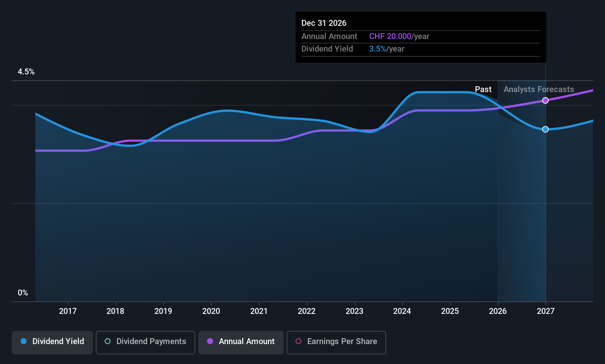Screen dimensions: 605x364
Task: Click the Dec 31 2026 tooltip header
Action: tap(324, 23)
